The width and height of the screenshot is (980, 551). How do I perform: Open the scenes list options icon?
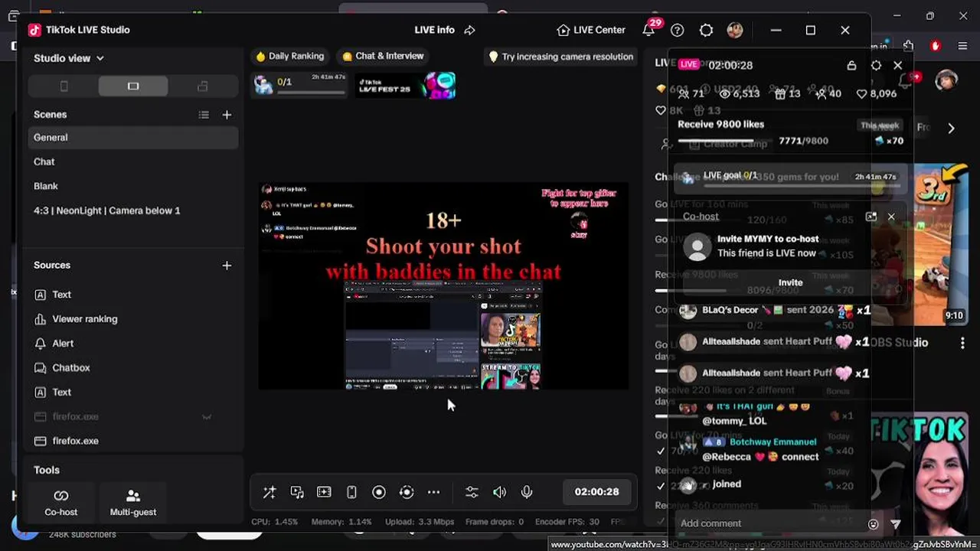(204, 115)
